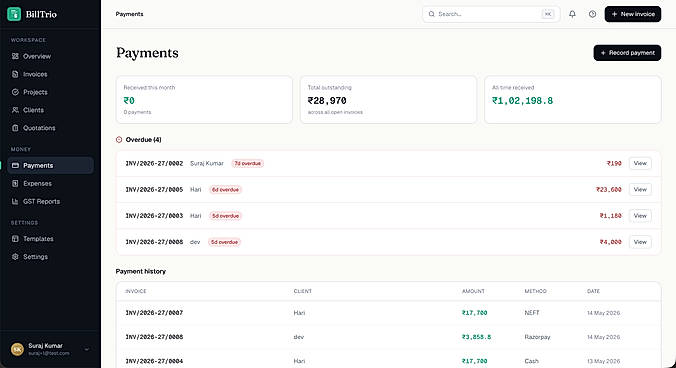Click the 6d overdue badge

click(x=225, y=190)
